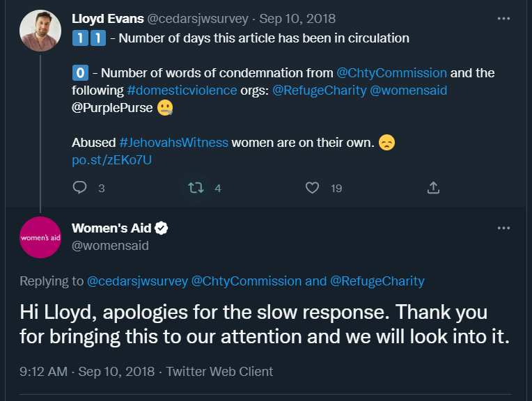532x401 pixels.
Task: Open more options on Women's Aid reply
Action: tap(503, 228)
